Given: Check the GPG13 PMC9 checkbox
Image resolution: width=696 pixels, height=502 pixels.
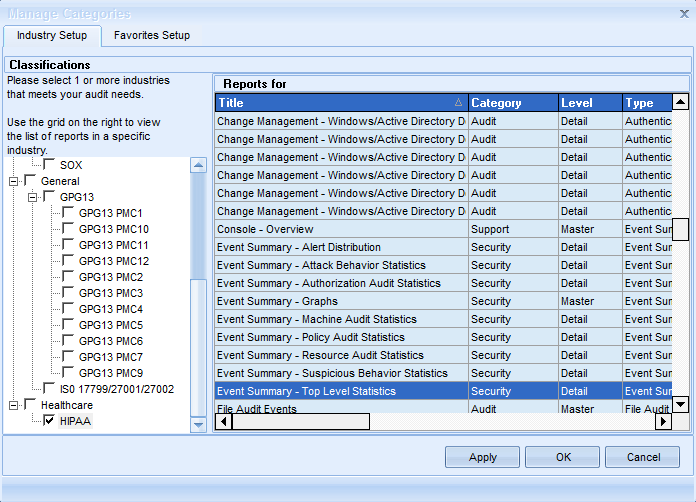Looking at the screenshot, I should [x=68, y=372].
